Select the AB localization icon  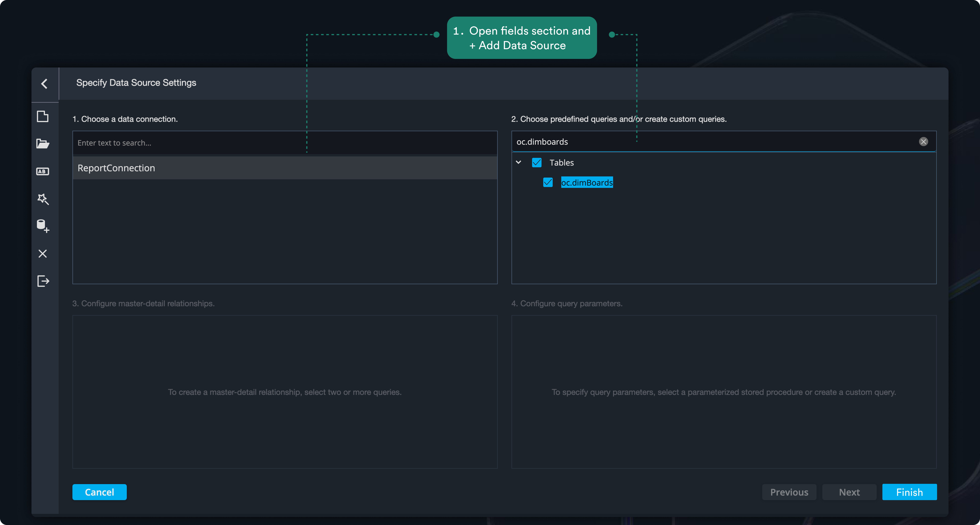point(43,171)
